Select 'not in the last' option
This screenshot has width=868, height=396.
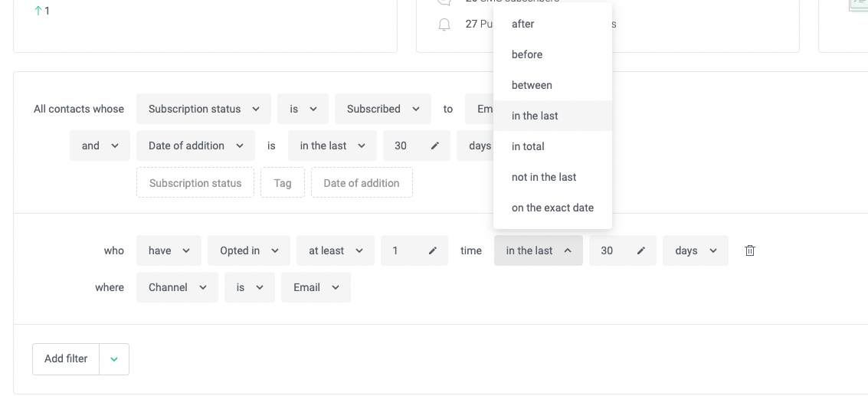click(552, 177)
